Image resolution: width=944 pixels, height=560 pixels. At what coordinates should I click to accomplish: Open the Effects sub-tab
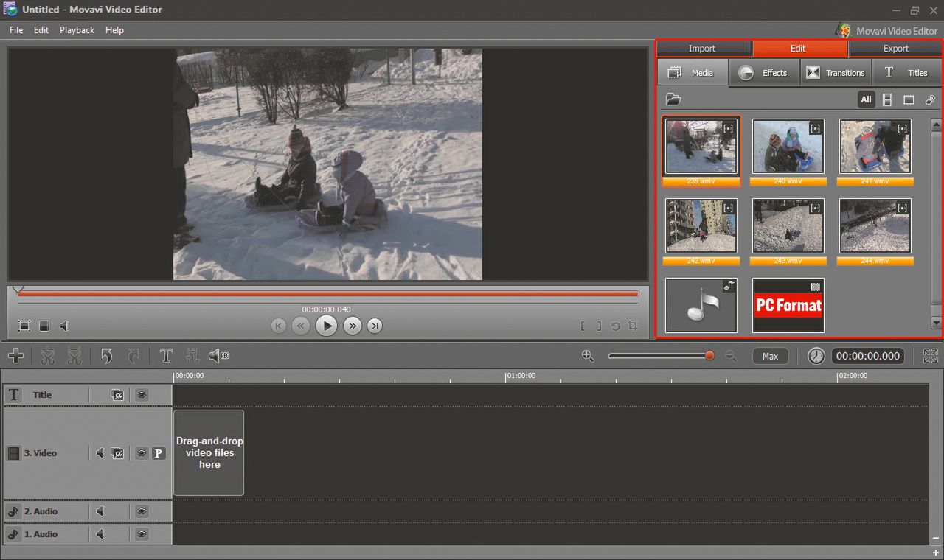tap(764, 73)
